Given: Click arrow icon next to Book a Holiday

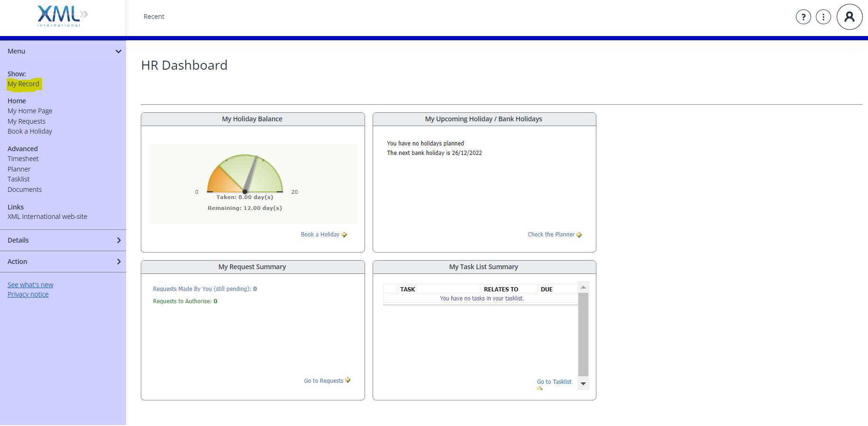Looking at the screenshot, I should [x=344, y=235].
